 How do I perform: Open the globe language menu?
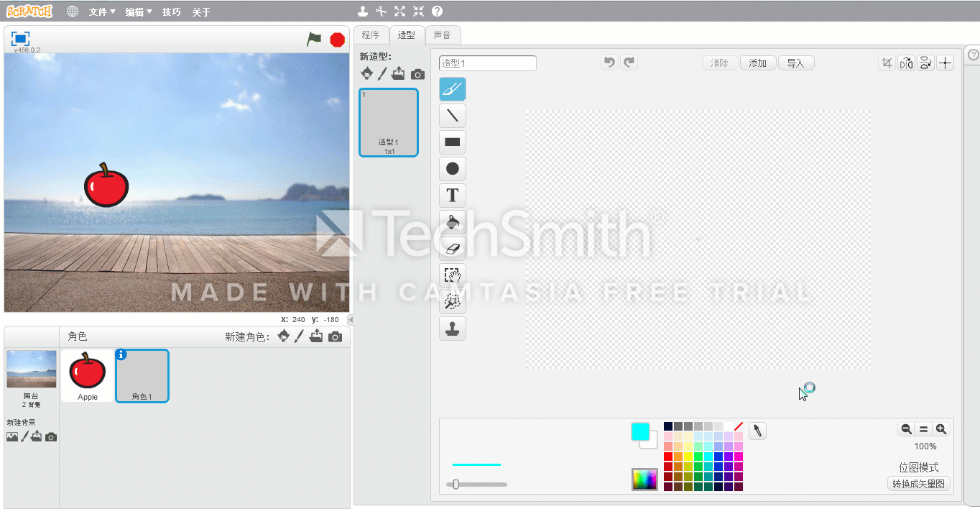[x=73, y=12]
